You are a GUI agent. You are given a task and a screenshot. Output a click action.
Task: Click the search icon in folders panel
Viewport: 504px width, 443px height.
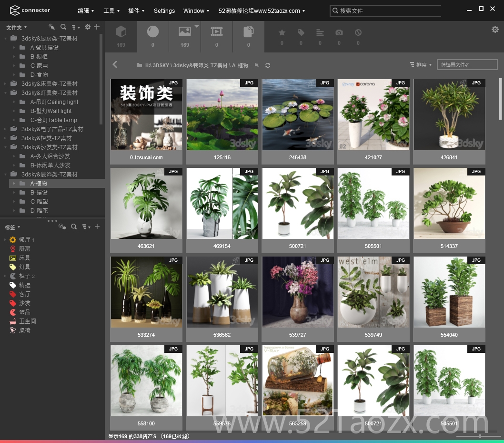[x=63, y=27]
